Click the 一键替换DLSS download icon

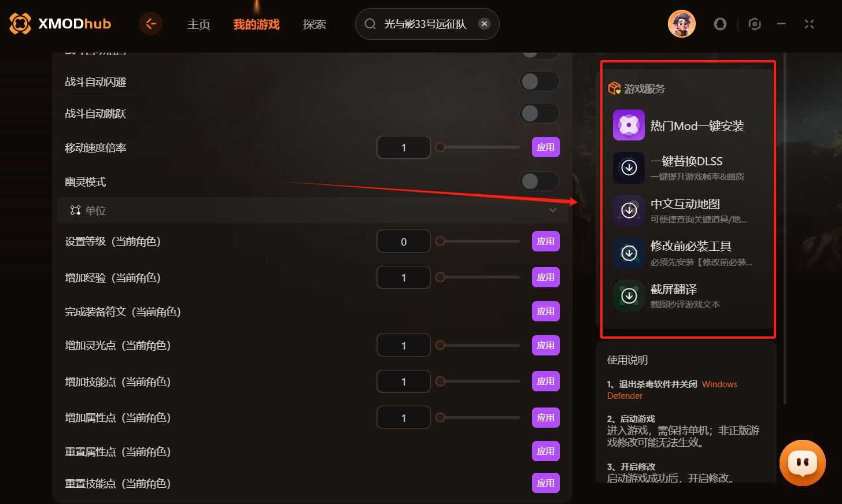coord(629,168)
